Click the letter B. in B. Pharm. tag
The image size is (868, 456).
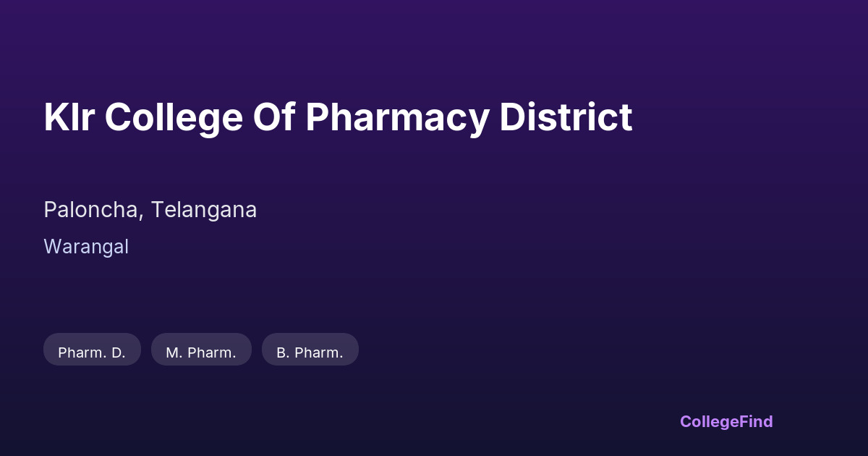click(283, 352)
